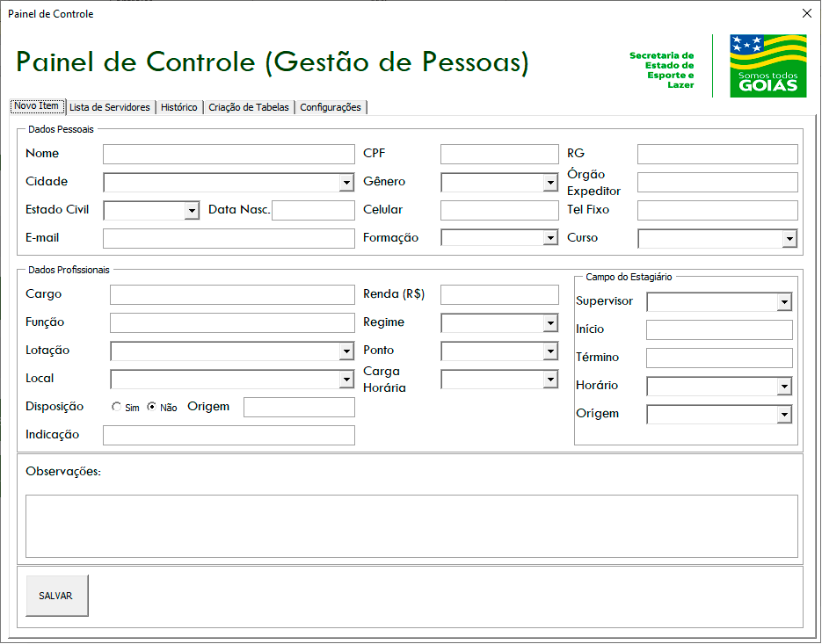Open the Ponto dropdown

point(550,351)
